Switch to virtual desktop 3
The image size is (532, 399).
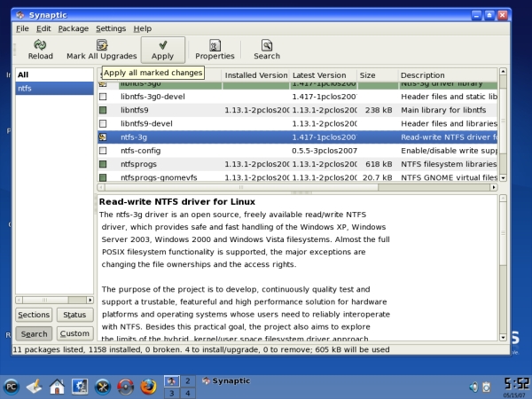172,393
